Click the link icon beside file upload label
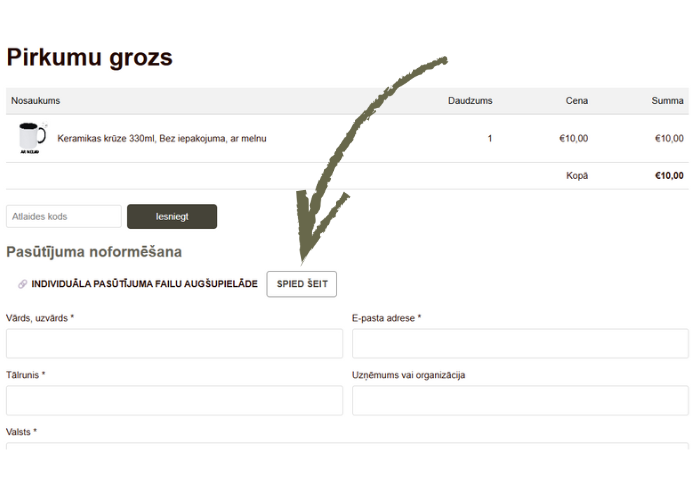 (x=22, y=285)
